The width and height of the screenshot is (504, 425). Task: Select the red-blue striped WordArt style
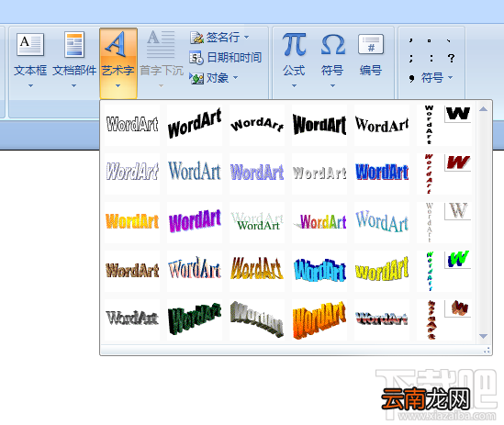pyautogui.click(x=382, y=319)
